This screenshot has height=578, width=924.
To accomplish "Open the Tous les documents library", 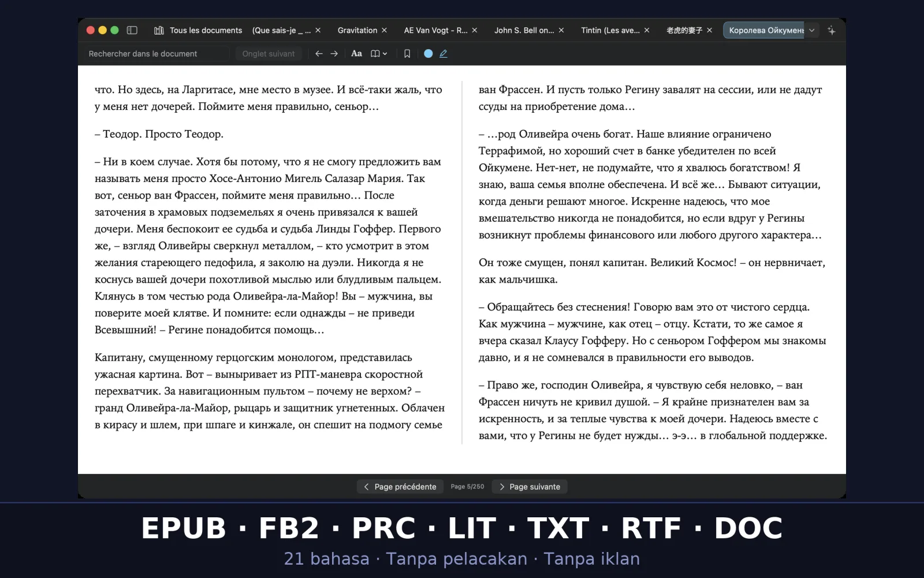I will 198,30.
